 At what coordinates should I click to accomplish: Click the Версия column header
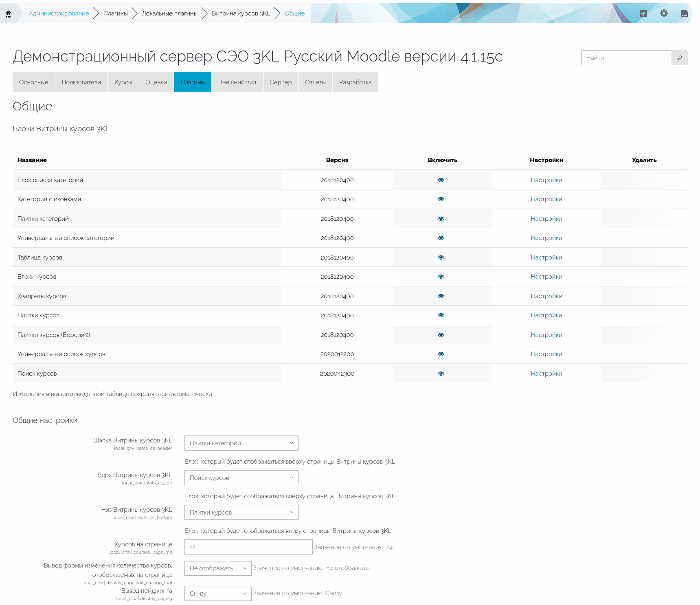337,160
